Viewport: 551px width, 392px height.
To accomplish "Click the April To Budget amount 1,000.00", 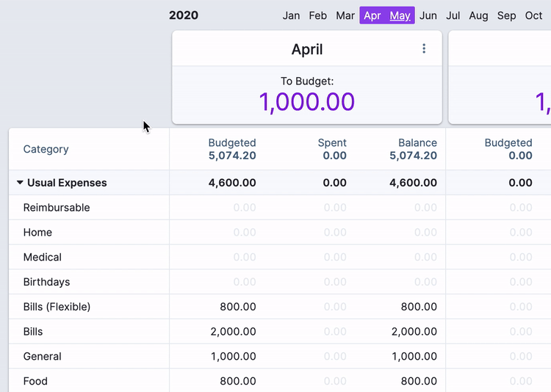I will (x=307, y=102).
